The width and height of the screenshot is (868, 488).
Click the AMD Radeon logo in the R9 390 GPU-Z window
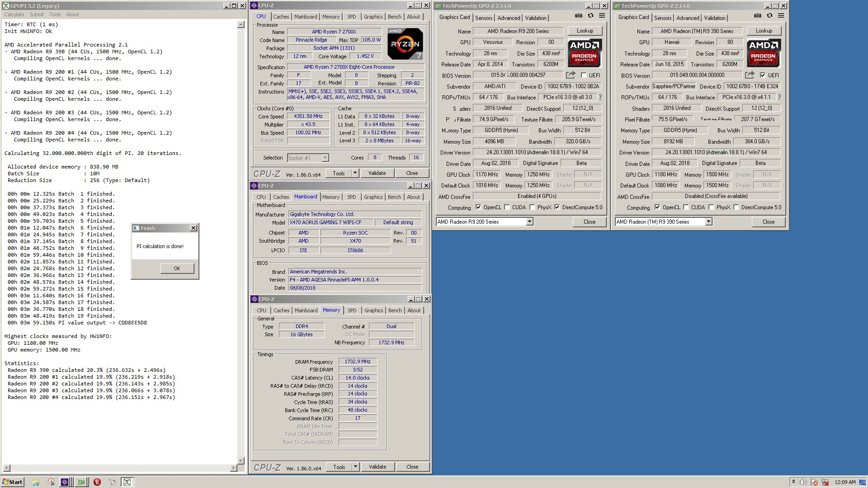[763, 53]
